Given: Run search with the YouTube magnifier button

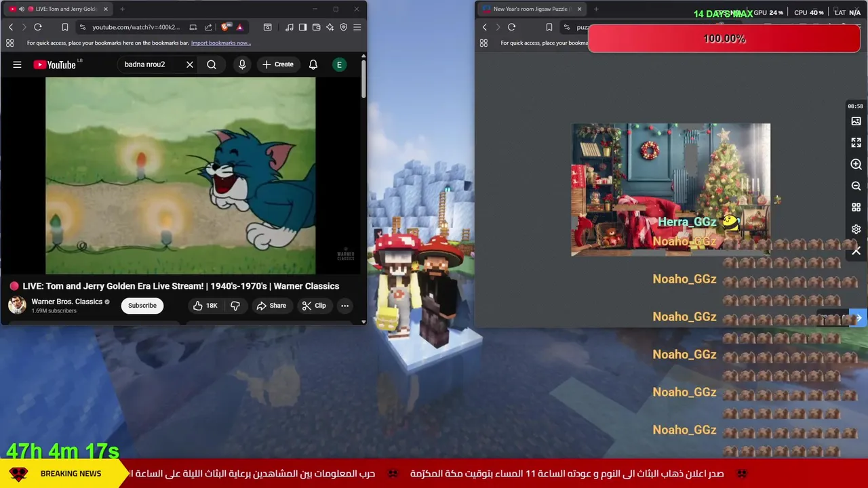Looking at the screenshot, I should click(x=212, y=64).
